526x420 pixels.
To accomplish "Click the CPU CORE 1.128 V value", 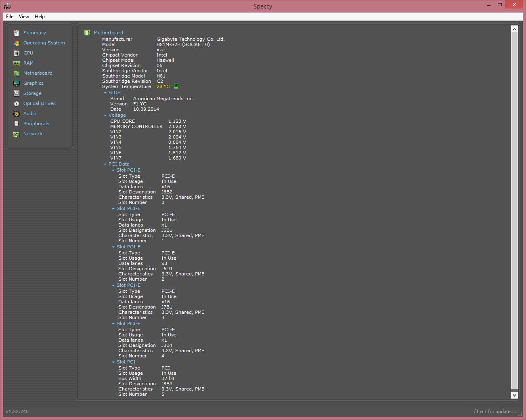I will (x=177, y=121).
